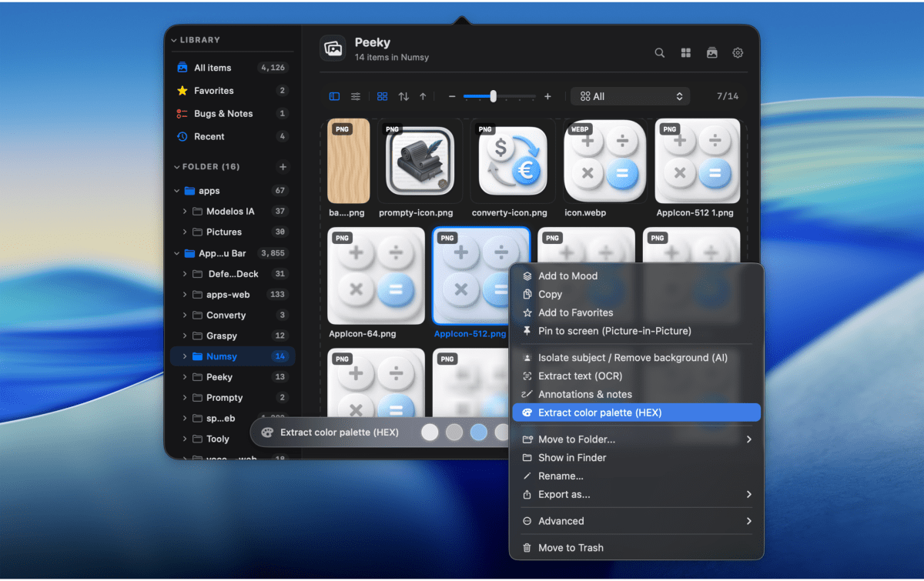Select AppIcon-512 1.png thumbnail

click(x=698, y=161)
